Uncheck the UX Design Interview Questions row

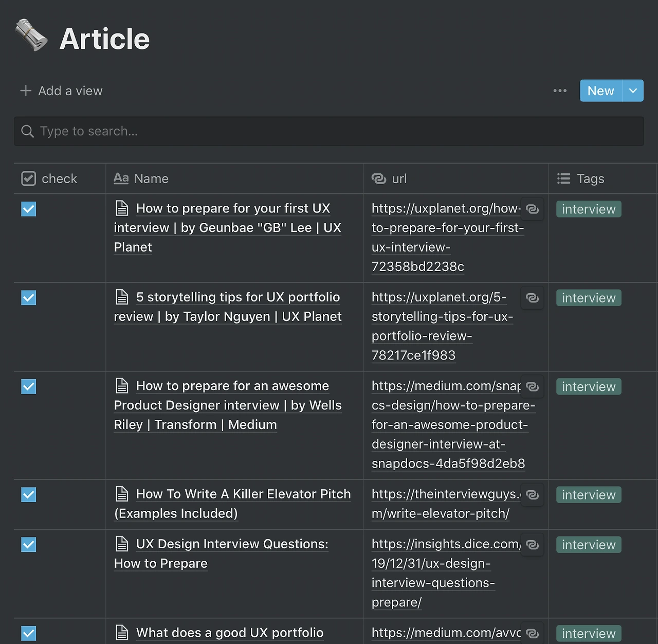pos(29,544)
